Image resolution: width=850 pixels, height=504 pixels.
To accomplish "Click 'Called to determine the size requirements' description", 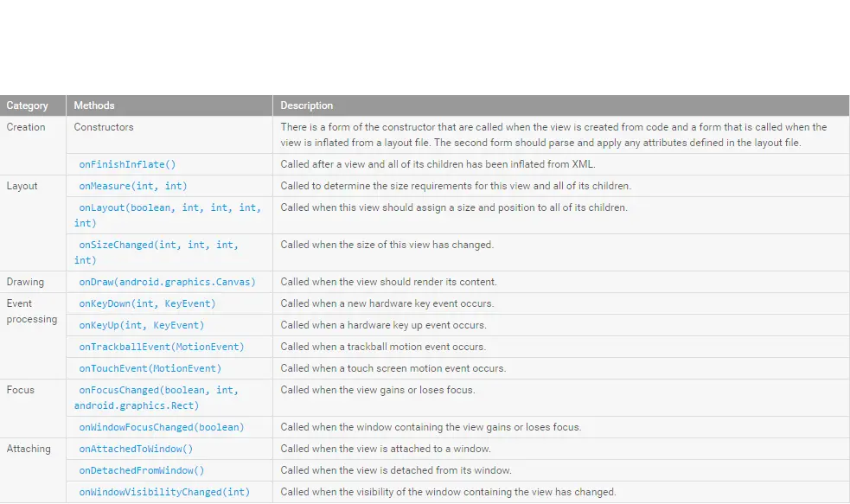I will point(456,186).
